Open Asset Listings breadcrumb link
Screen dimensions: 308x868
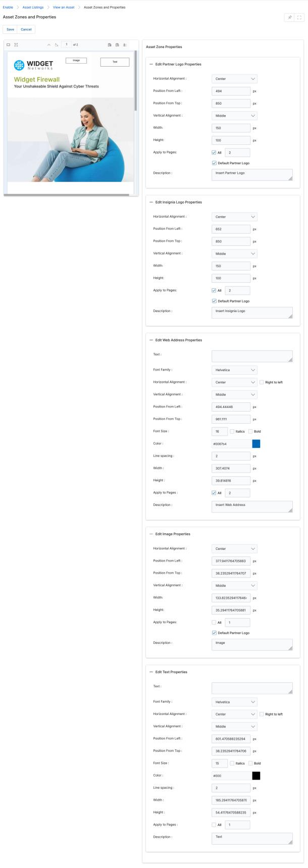(x=33, y=7)
